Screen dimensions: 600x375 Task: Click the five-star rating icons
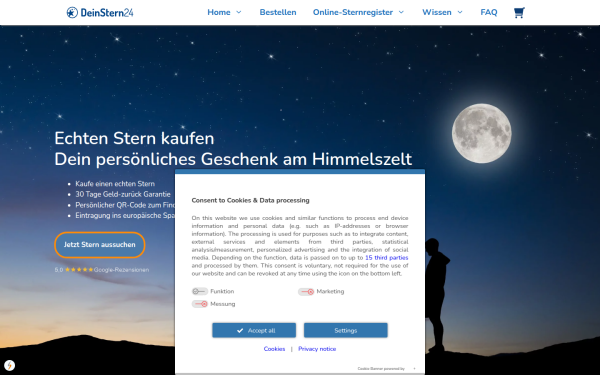pyautogui.click(x=79, y=269)
